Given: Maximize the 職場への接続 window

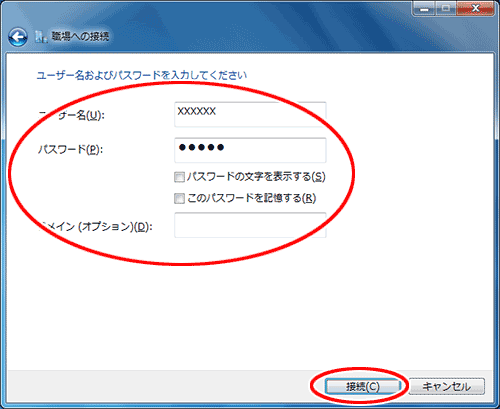Looking at the screenshot, I should (x=446, y=8).
